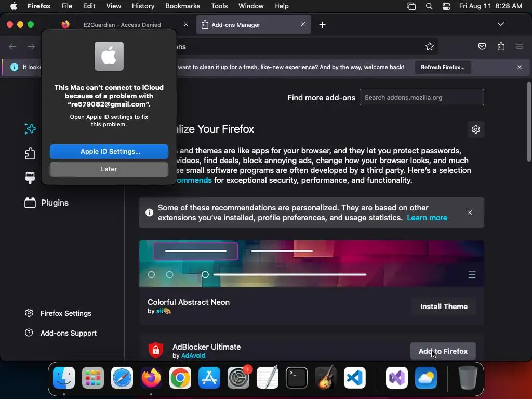Launch Safari from the Dock
The width and height of the screenshot is (532, 399).
click(122, 378)
